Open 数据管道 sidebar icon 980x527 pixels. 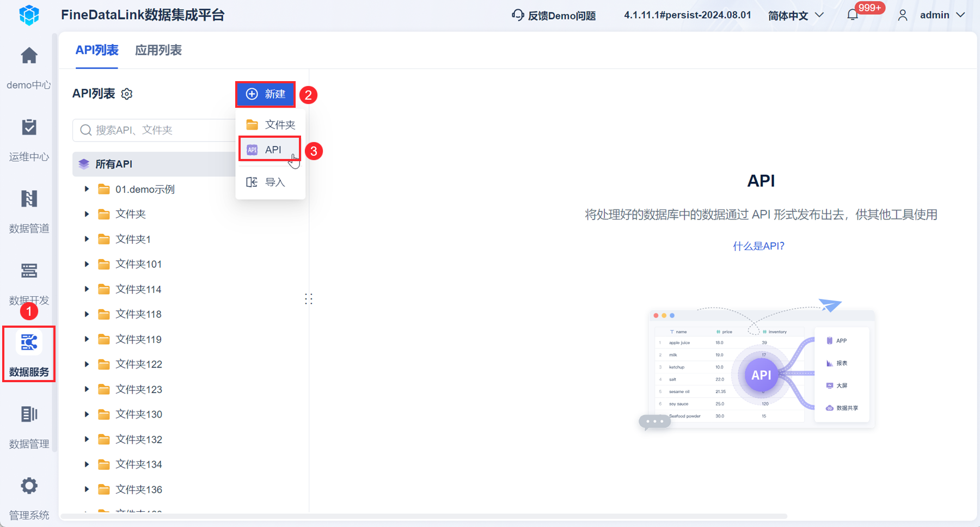click(29, 199)
